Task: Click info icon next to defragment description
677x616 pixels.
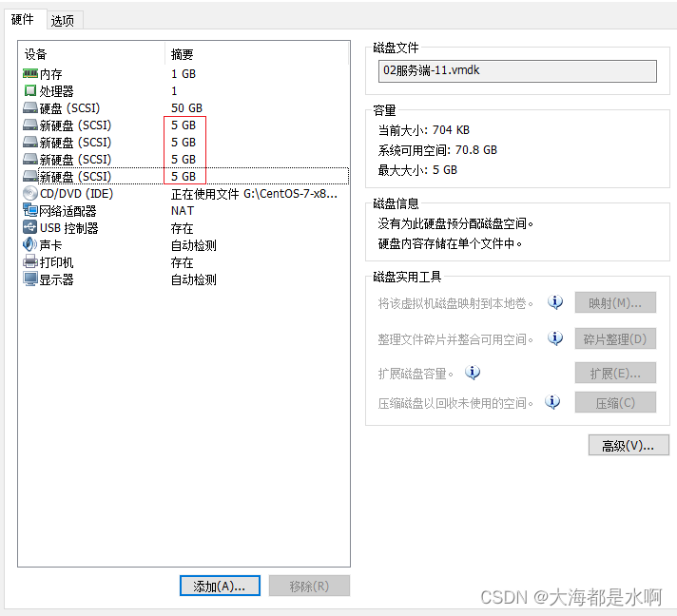Action: (555, 338)
